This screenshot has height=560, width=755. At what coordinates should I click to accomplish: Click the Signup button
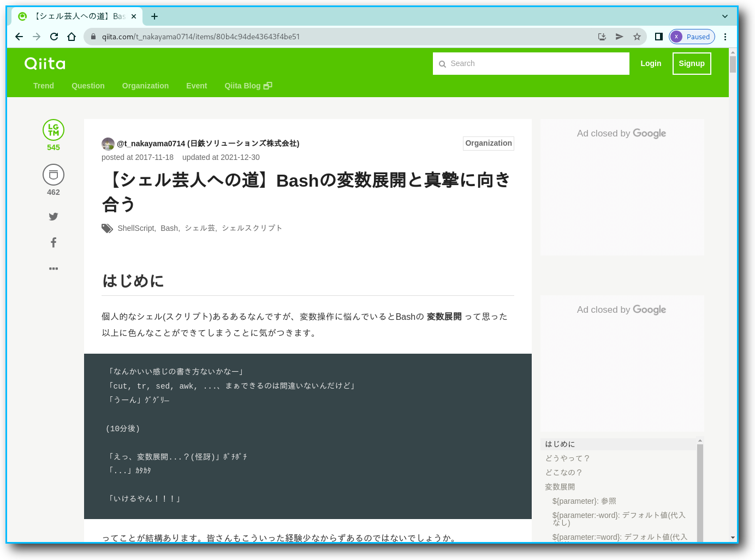point(692,63)
